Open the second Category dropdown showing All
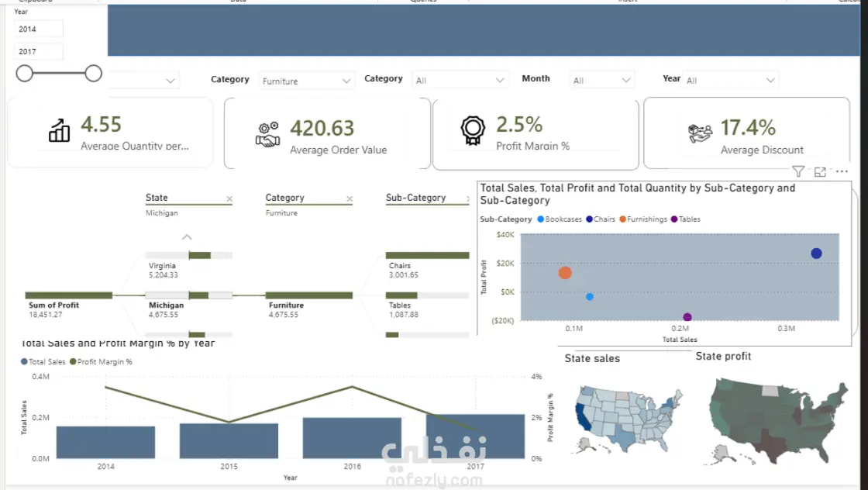The width and height of the screenshot is (868, 490). pos(460,81)
